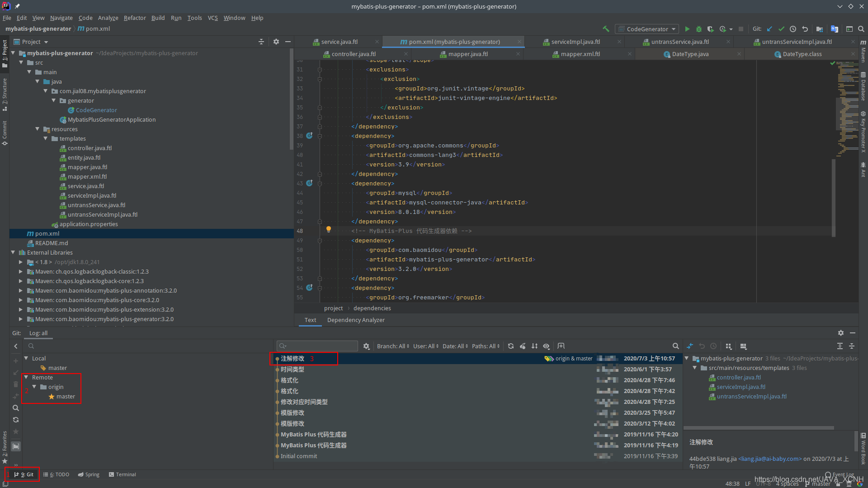868x488 pixels.
Task: Click the changes pane horizontal scrollbar
Action: point(759,427)
